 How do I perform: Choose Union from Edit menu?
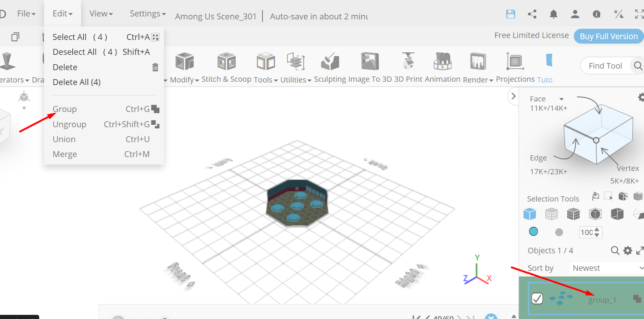coord(104,139)
